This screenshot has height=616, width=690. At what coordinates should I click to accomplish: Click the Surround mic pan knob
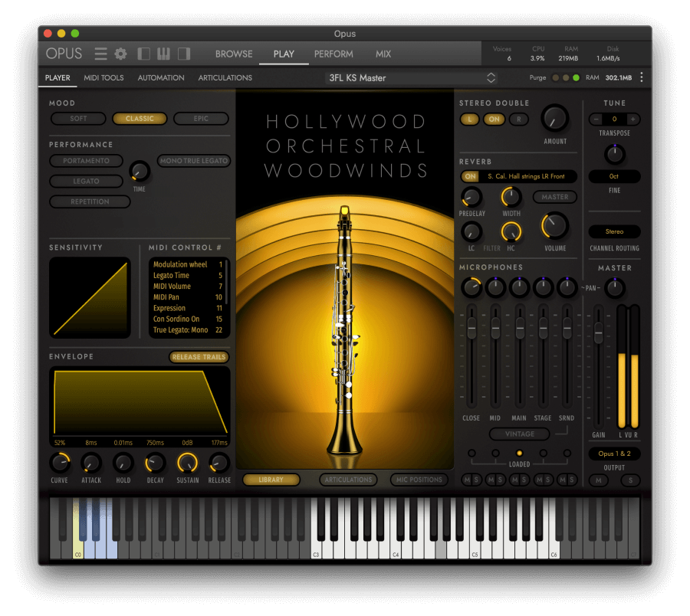click(567, 287)
